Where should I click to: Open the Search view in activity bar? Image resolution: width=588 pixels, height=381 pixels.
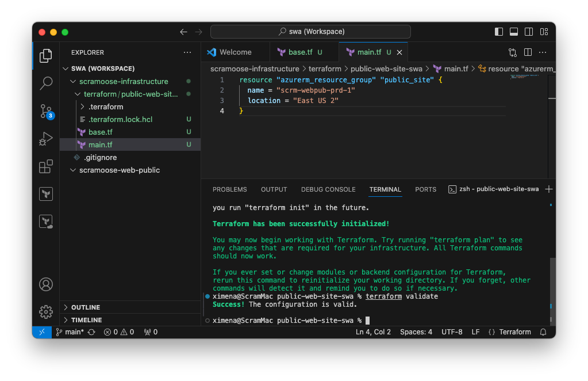[x=46, y=83]
